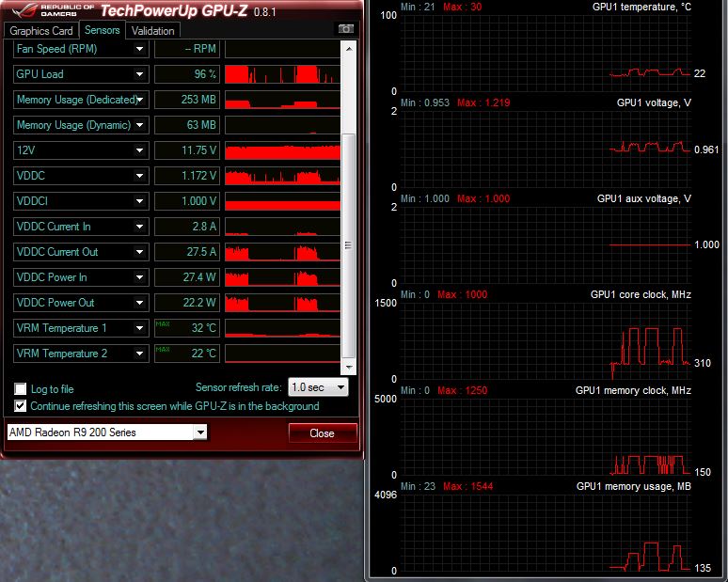Click the screenshot camera icon
The height and width of the screenshot is (582, 728).
pos(345,29)
